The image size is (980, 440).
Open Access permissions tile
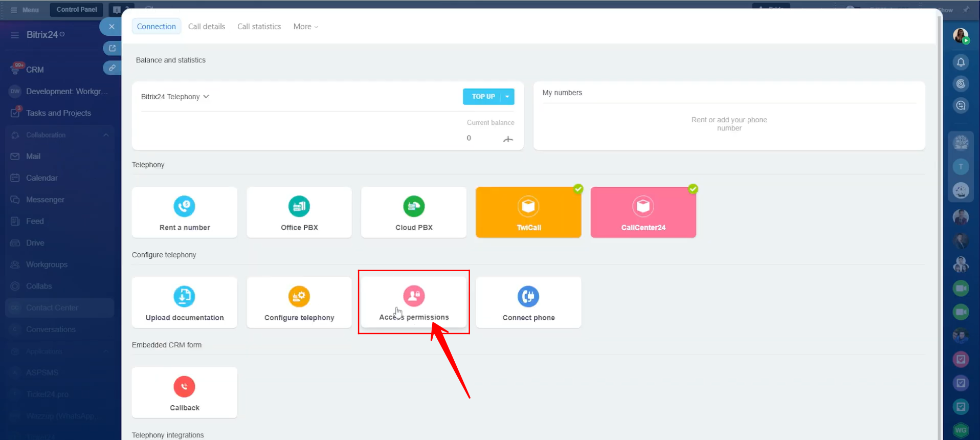coord(414,302)
